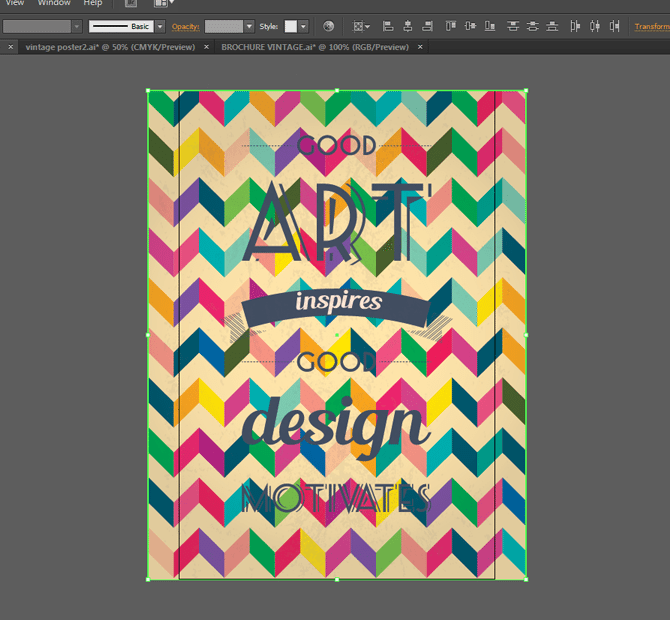Image resolution: width=670 pixels, height=620 pixels.
Task: Expand the Basic brush definition dropdown
Action: (158, 26)
